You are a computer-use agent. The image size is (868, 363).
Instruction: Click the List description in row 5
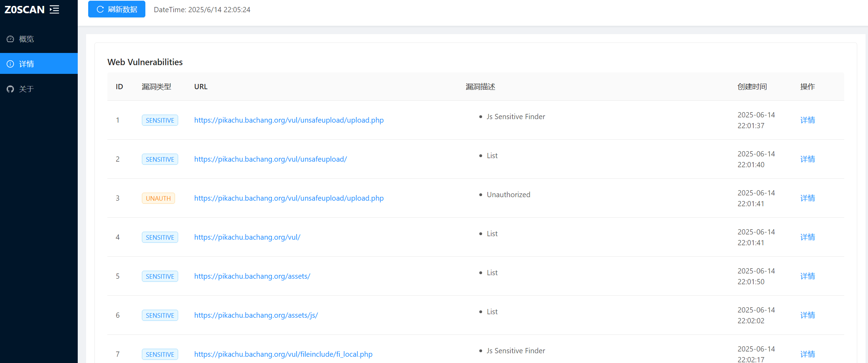(492, 273)
